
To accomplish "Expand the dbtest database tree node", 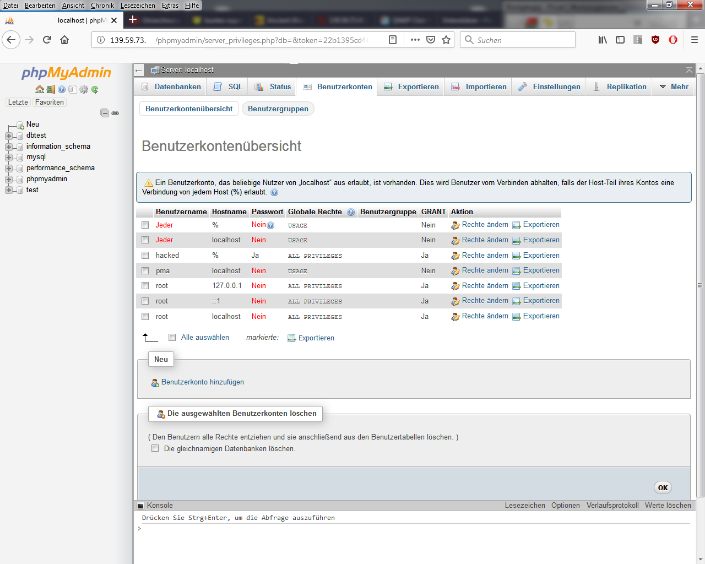I will pyautogui.click(x=9, y=135).
